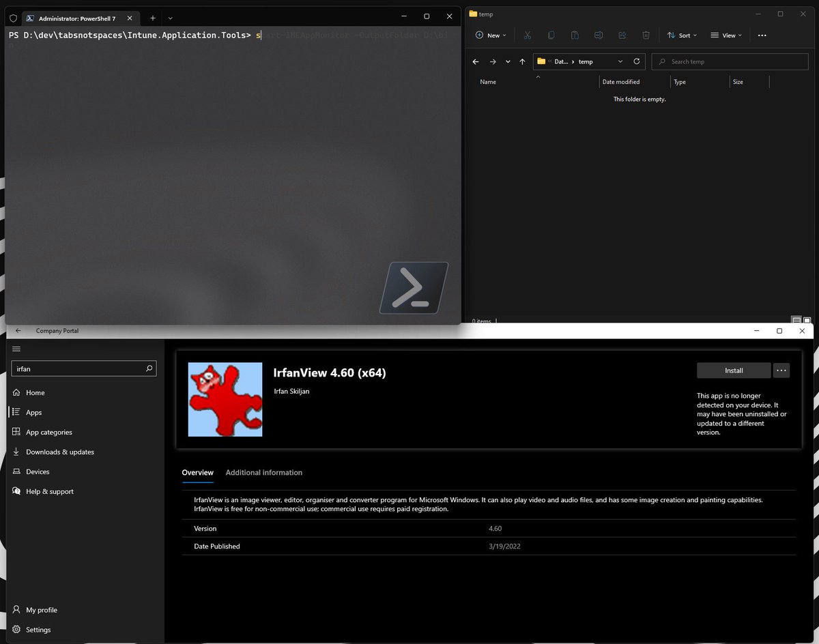Click the temp breadcrumb in address bar

coord(586,61)
